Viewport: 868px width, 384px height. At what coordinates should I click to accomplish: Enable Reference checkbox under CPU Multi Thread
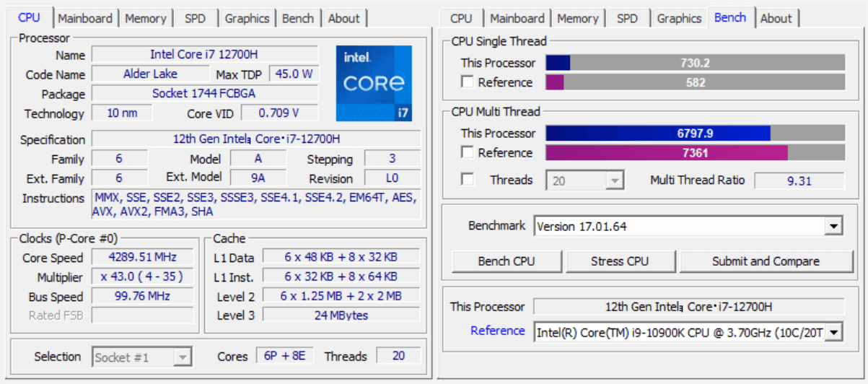[468, 152]
